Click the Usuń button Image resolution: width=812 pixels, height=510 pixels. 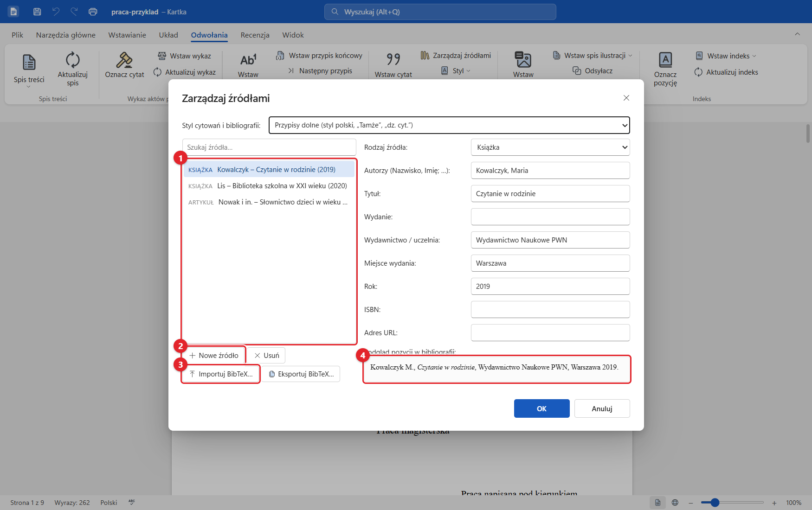pyautogui.click(x=266, y=356)
